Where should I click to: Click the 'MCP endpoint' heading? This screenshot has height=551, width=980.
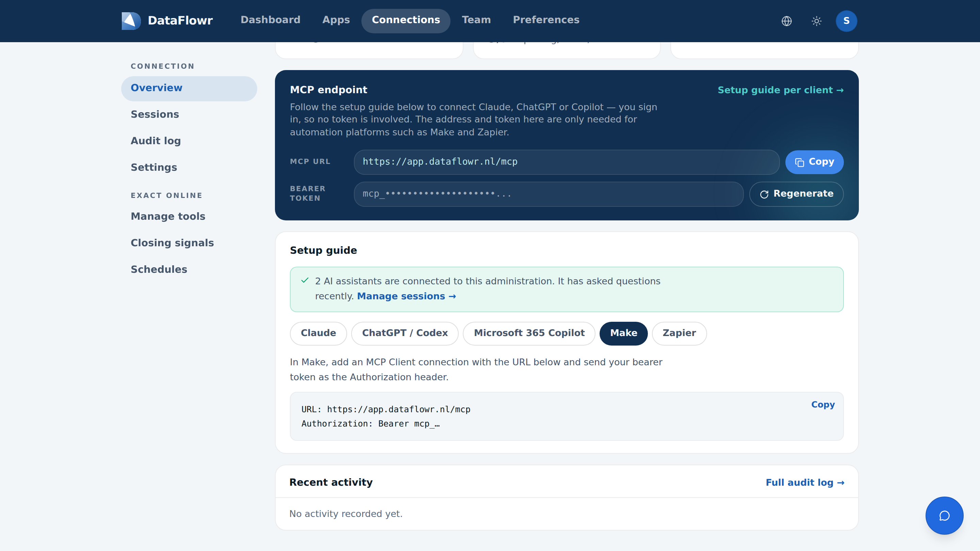328,90
